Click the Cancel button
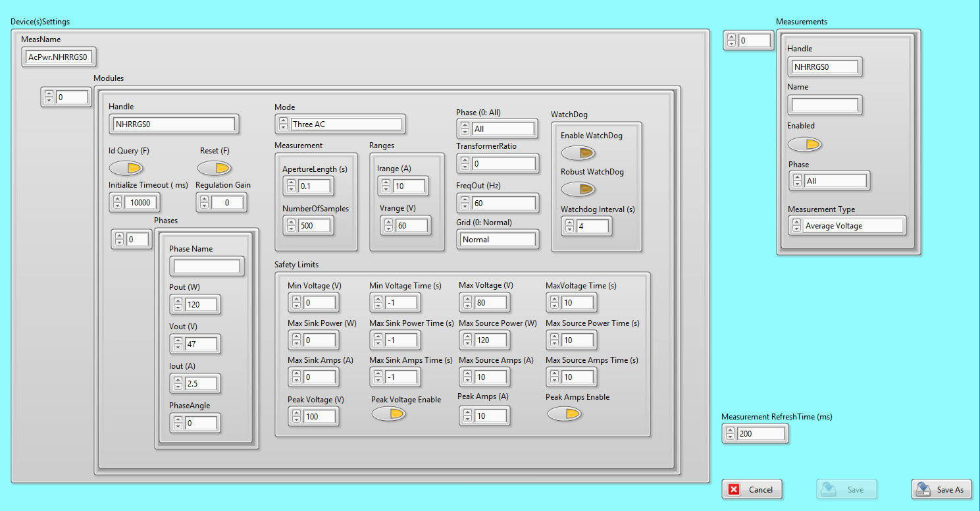Viewport: 980px width, 511px height. click(752, 489)
